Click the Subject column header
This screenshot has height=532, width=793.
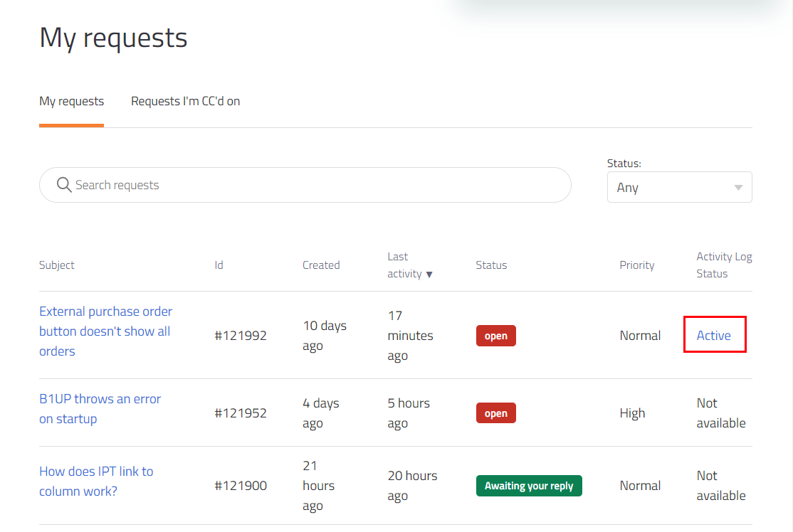pyautogui.click(x=57, y=265)
